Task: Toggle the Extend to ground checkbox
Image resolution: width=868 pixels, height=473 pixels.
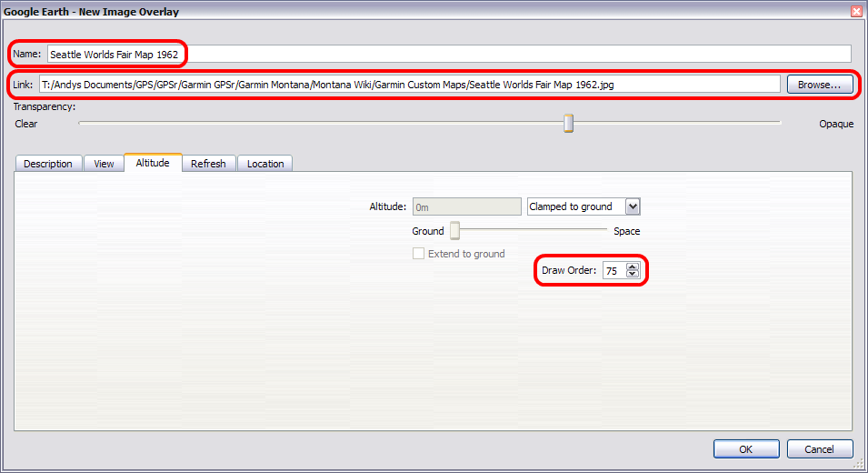Action: 418,253
